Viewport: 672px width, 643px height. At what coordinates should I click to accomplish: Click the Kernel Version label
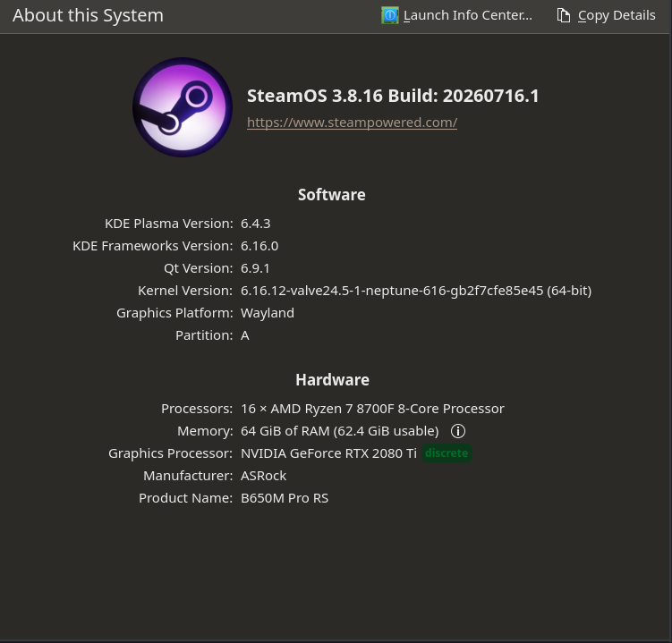click(x=185, y=291)
